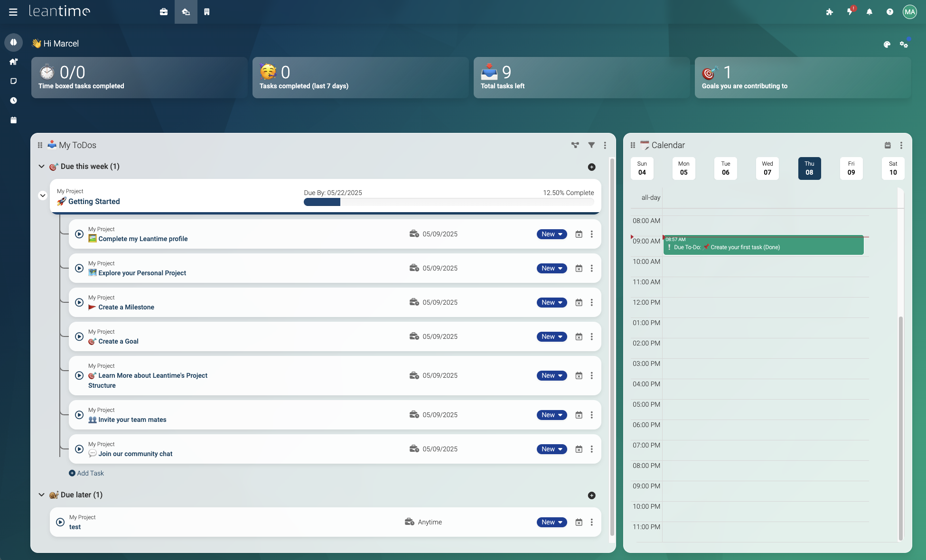Open the clock timesheets icon in sidebar
The width and height of the screenshot is (926, 560).
13,100
